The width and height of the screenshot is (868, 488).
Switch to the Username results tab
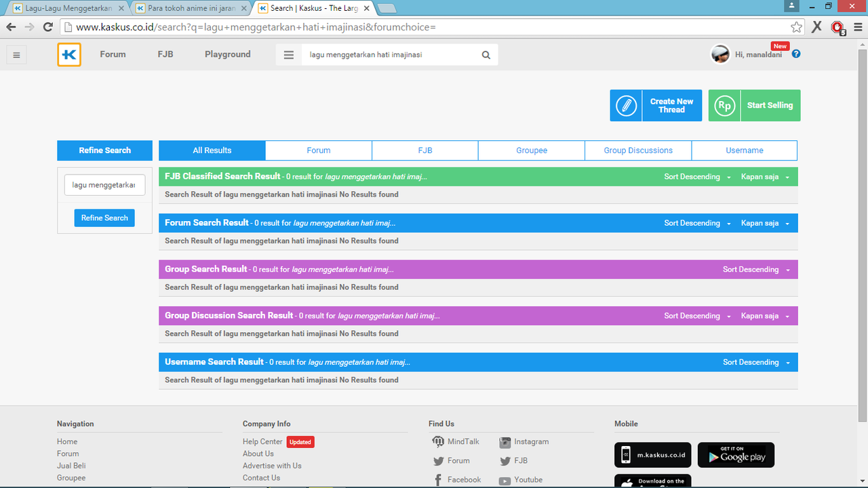point(745,150)
